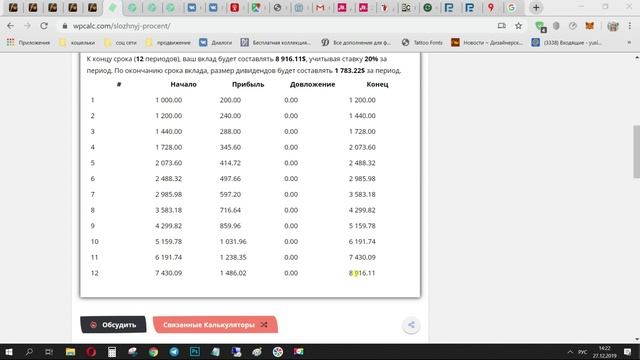Click the end value 2 985.98 in row 6
The image size is (640, 360).
pyautogui.click(x=362, y=179)
